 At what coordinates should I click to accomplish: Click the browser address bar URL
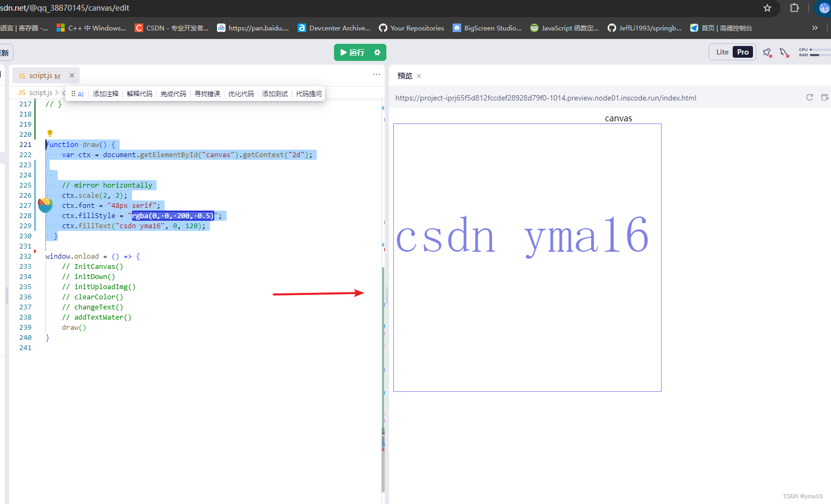(65, 8)
